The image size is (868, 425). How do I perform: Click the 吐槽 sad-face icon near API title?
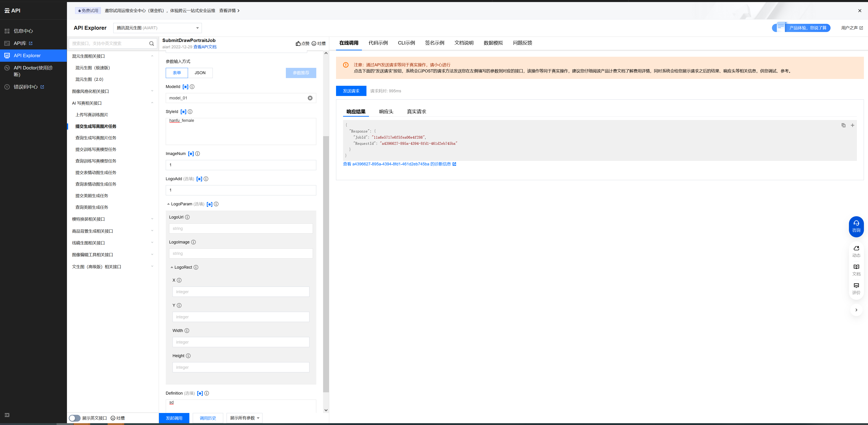pos(314,43)
